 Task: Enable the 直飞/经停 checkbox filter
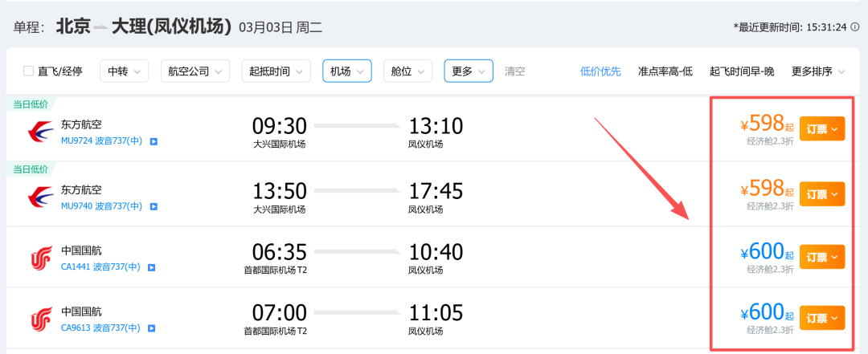point(28,71)
